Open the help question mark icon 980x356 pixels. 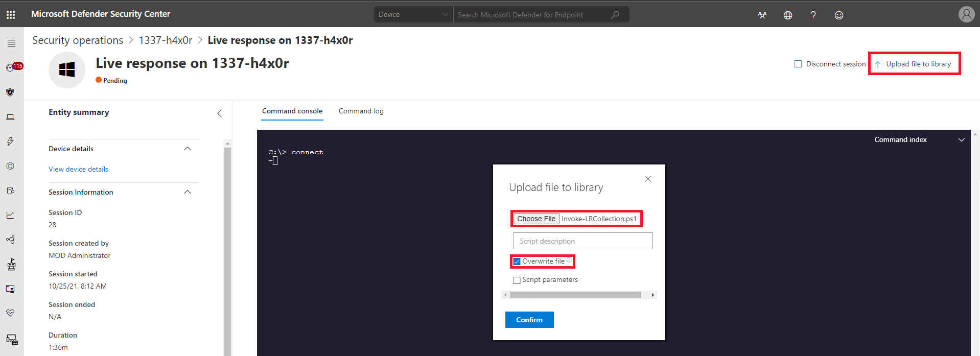point(813,15)
